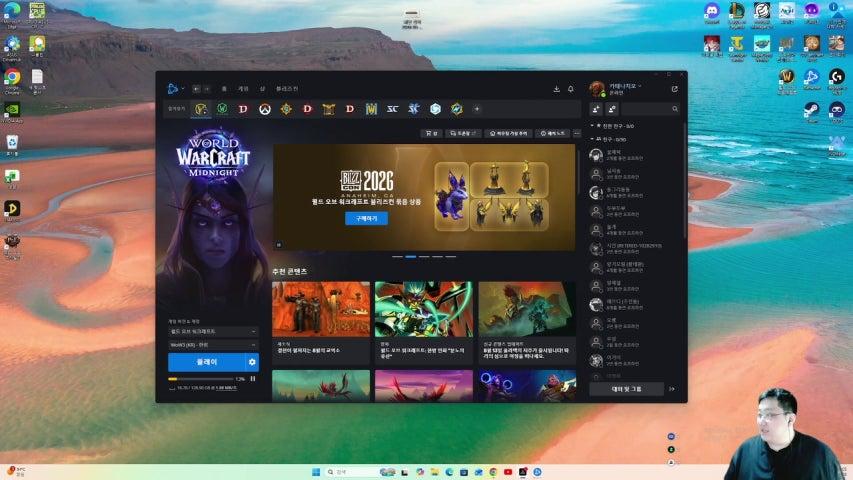853x480 pixels.
Task: Open Logitech G HUB desktop shortcut
Action: [837, 79]
